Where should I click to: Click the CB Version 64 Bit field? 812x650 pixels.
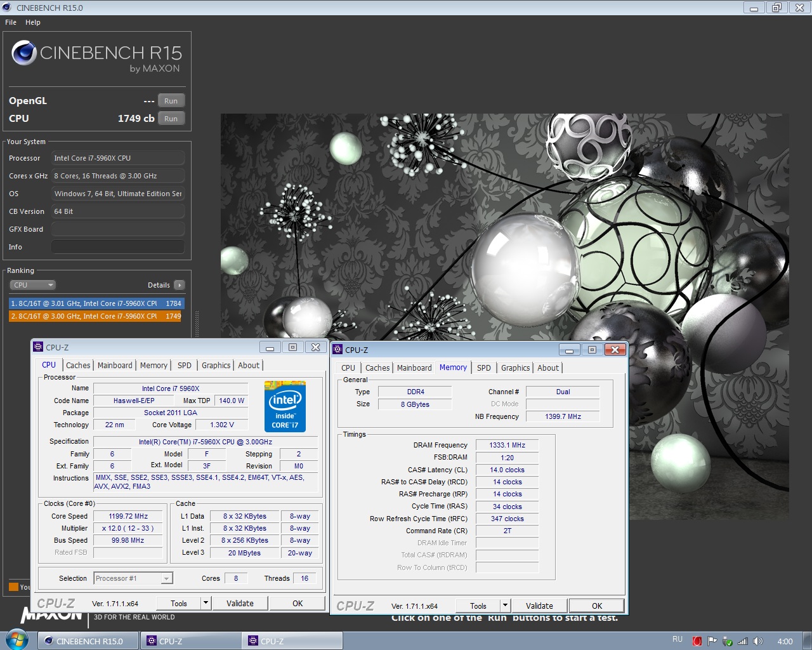coord(118,211)
